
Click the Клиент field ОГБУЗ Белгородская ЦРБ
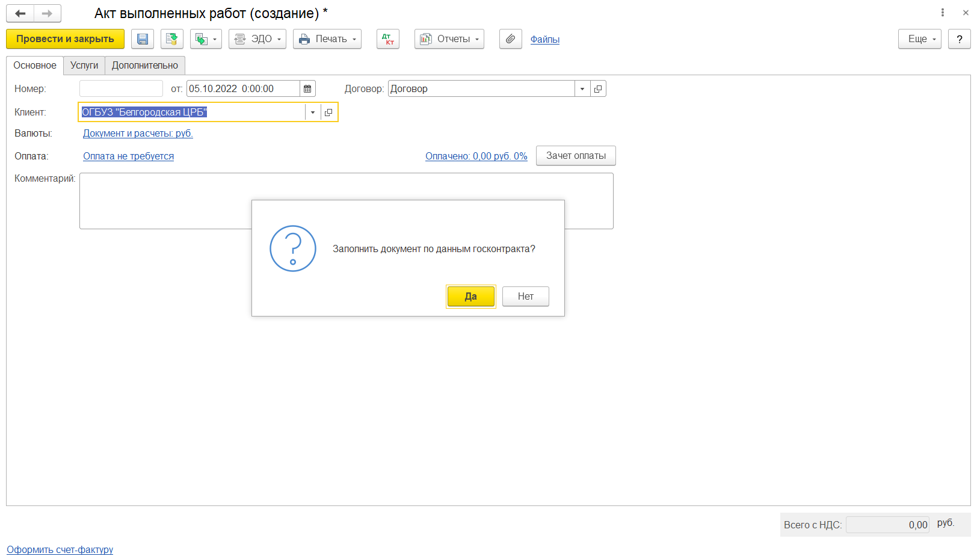coord(192,113)
